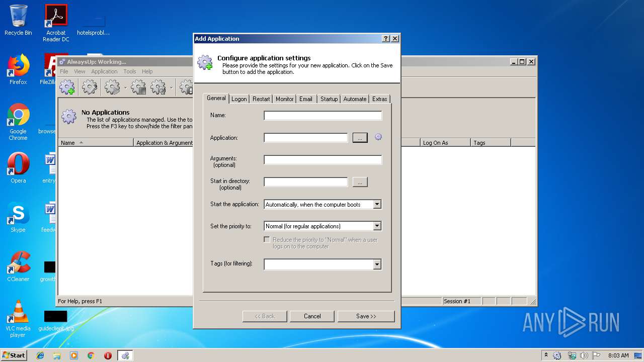Viewport: 644px width, 362px height.
Task: Click the Name input field
Action: click(x=323, y=116)
